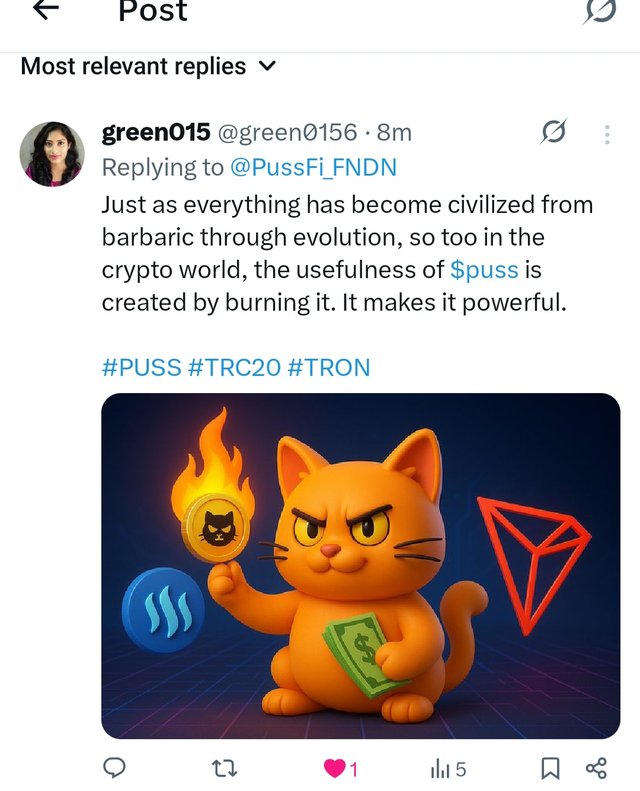The height and width of the screenshot is (791, 640).
Task: Tap the 8m timestamp on the reply
Action: [394, 132]
